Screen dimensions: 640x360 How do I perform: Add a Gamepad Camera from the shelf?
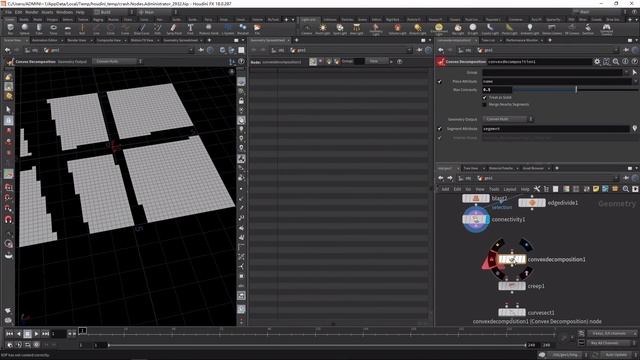pyautogui.click(x=607, y=29)
